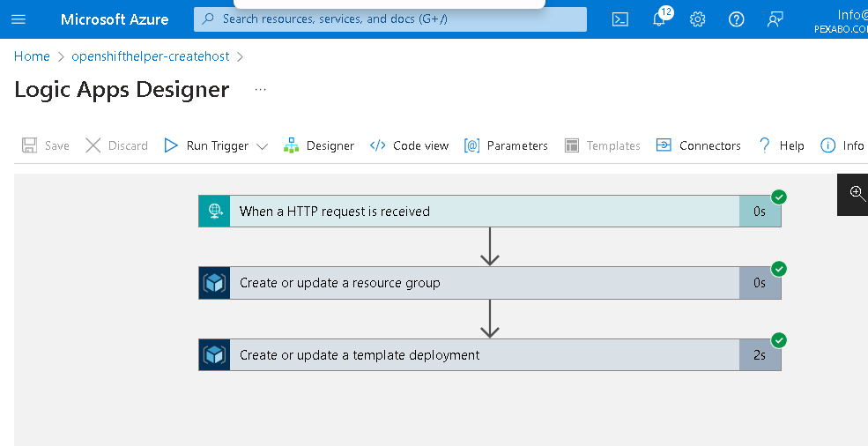
Task: Expand the Create or update a template deployment step
Action: point(489,354)
